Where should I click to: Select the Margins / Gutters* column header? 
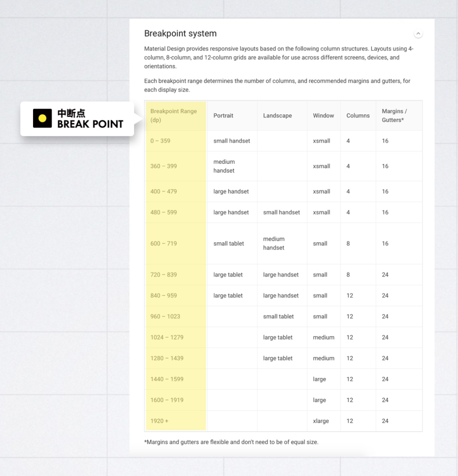tap(394, 115)
